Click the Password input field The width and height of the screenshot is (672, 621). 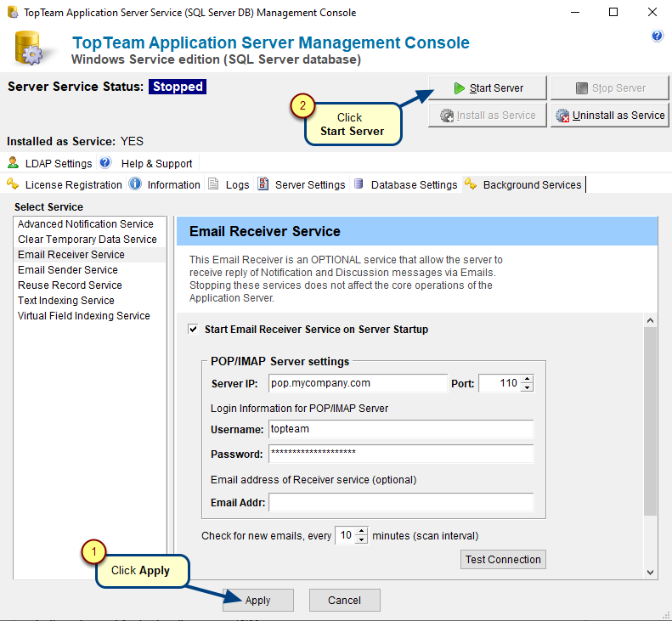point(401,454)
